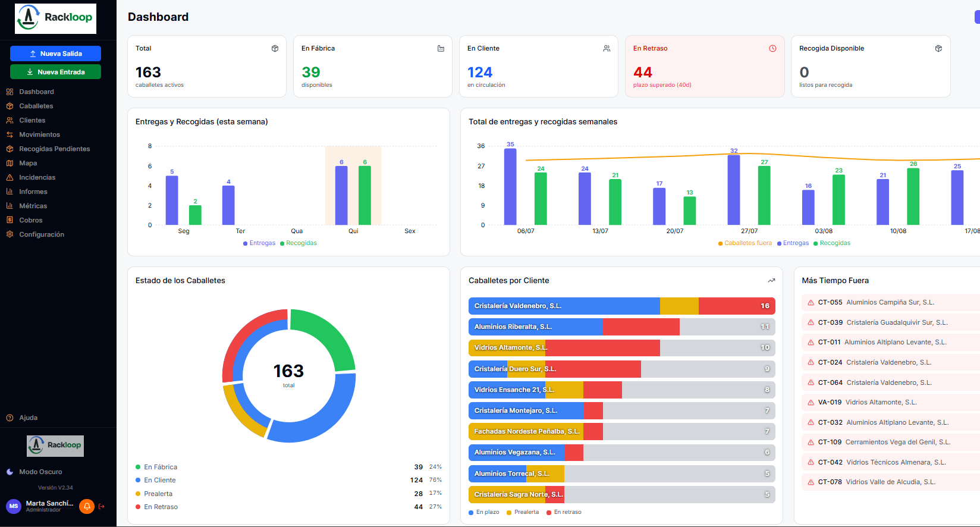Select row VA-019 Vidrios Altamonte

click(x=890, y=402)
